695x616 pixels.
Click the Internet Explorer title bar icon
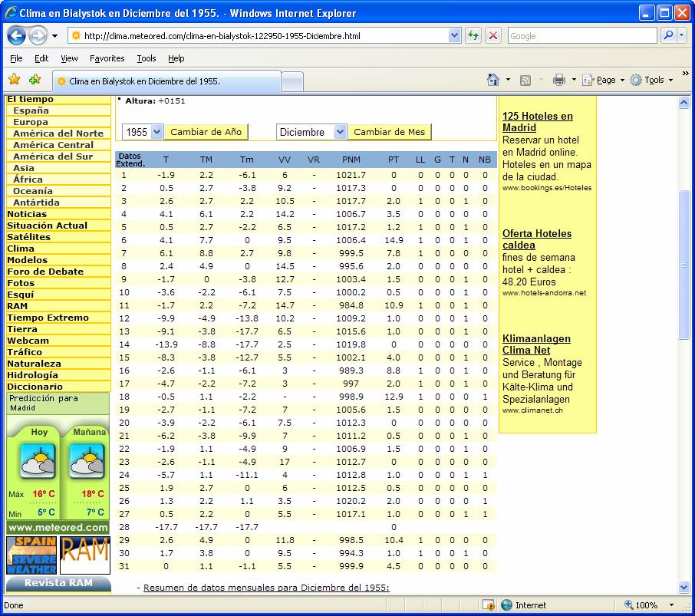(11, 13)
